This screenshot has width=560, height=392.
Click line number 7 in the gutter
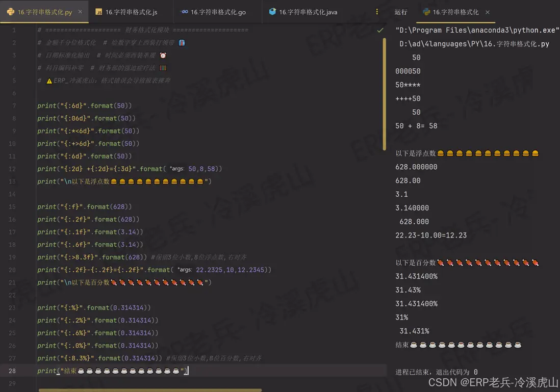click(14, 106)
